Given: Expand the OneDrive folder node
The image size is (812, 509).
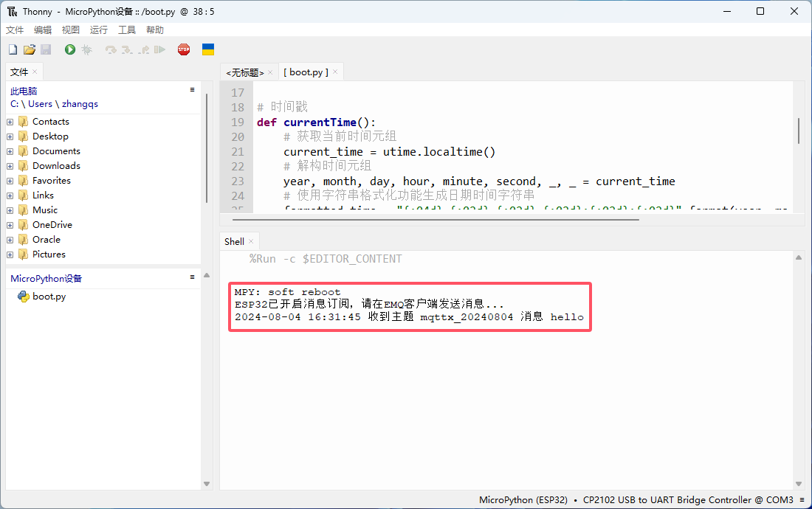Looking at the screenshot, I should pos(10,225).
